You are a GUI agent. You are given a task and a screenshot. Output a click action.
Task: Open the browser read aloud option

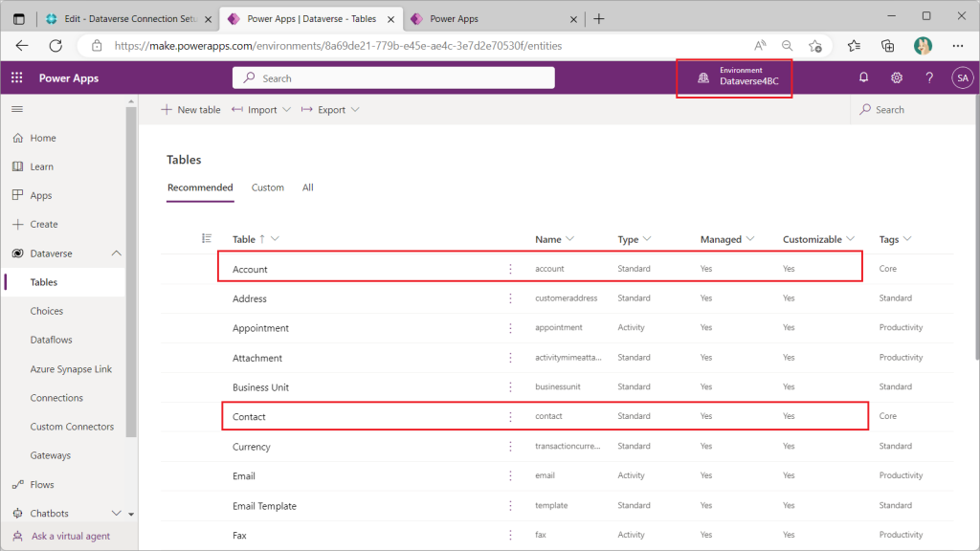click(x=760, y=46)
